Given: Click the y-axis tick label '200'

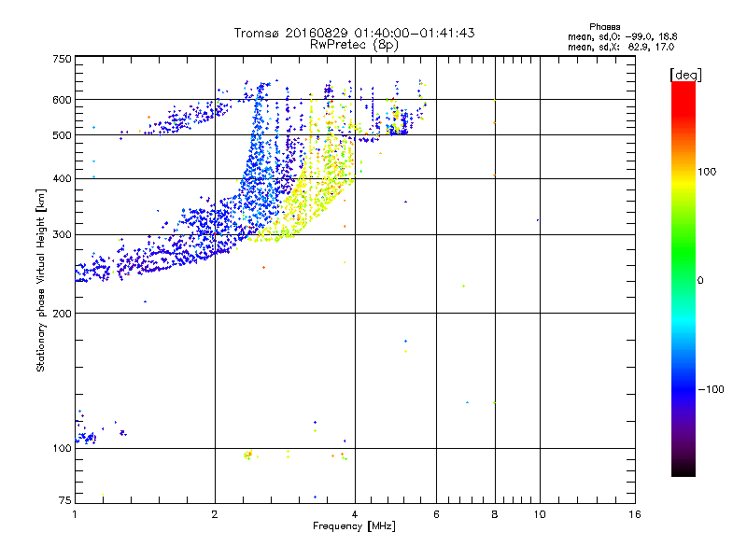Looking at the screenshot, I should pyautogui.click(x=63, y=314).
